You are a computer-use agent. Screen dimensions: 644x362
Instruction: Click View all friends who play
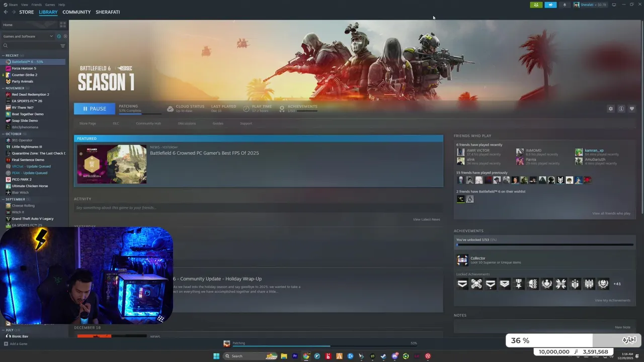611,214
